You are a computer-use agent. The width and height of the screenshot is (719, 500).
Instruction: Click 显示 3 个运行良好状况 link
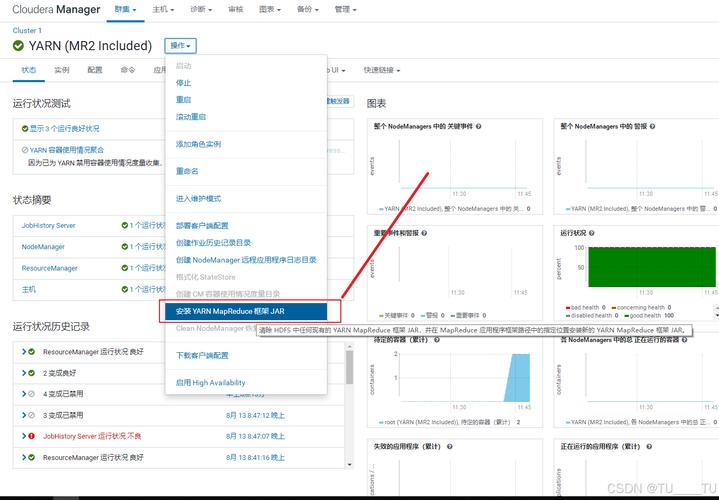point(65,129)
